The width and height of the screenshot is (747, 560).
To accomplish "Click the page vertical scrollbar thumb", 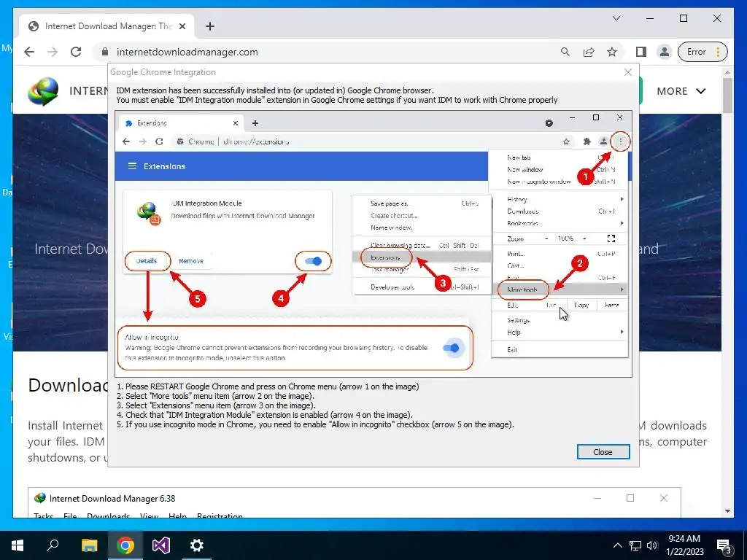I will (727, 96).
